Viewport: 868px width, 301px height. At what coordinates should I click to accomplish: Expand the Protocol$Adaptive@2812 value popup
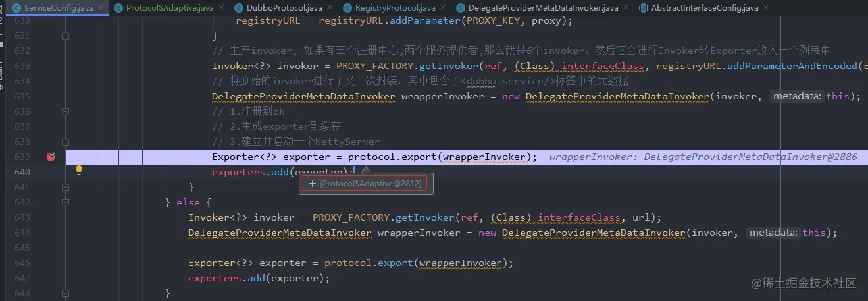pos(312,183)
